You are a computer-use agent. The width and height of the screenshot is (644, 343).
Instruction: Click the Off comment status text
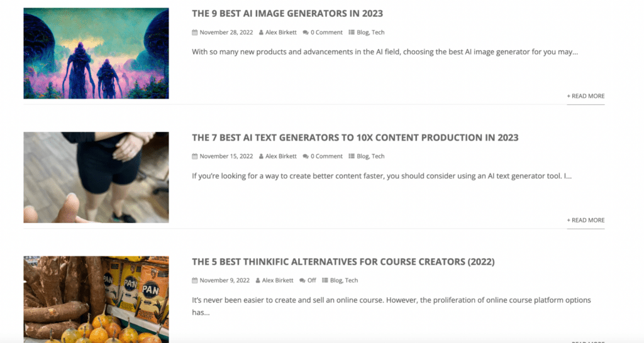pyautogui.click(x=312, y=281)
